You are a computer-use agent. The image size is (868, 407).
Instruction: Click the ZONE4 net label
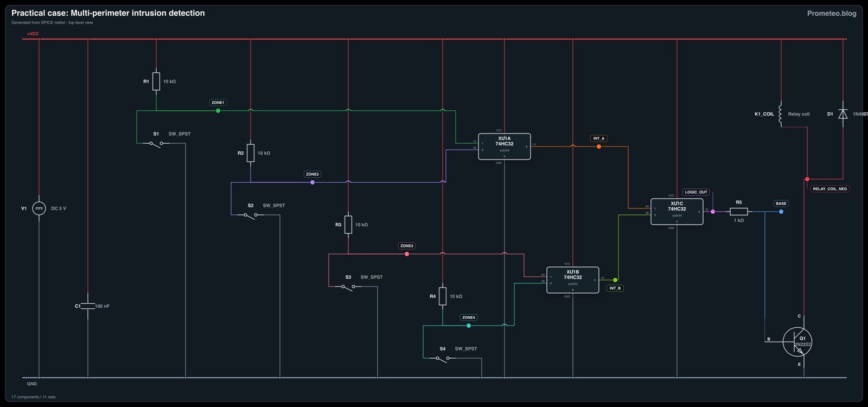click(x=469, y=317)
